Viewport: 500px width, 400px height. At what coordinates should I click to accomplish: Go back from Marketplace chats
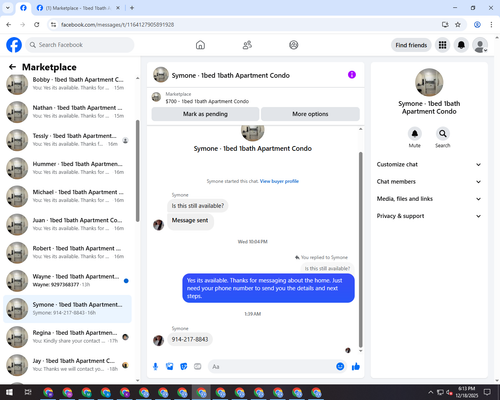(12, 67)
